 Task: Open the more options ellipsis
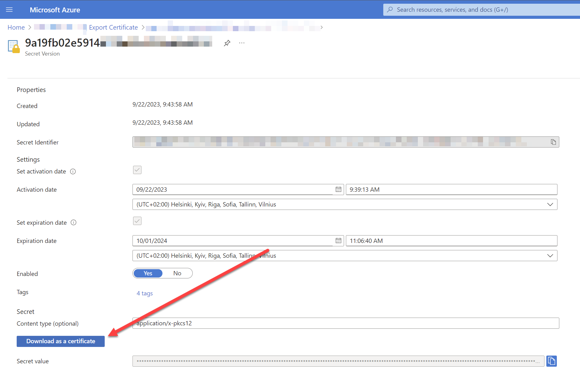tap(242, 43)
